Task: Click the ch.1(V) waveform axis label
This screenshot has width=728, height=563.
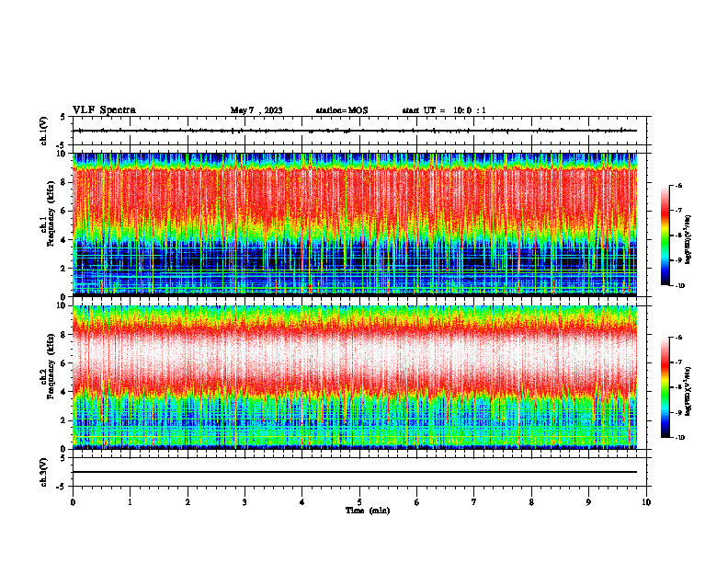Action: [44, 131]
